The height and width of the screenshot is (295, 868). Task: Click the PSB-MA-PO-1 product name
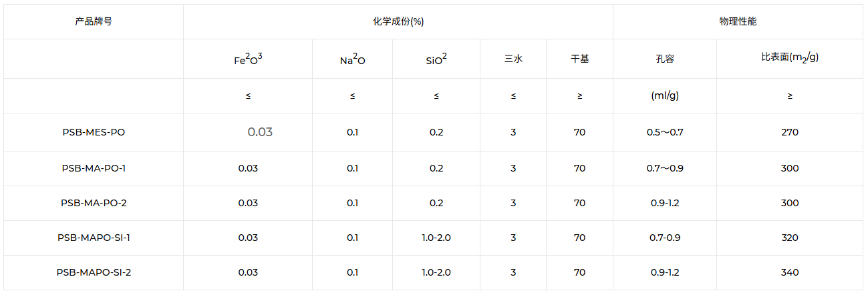[x=94, y=168]
